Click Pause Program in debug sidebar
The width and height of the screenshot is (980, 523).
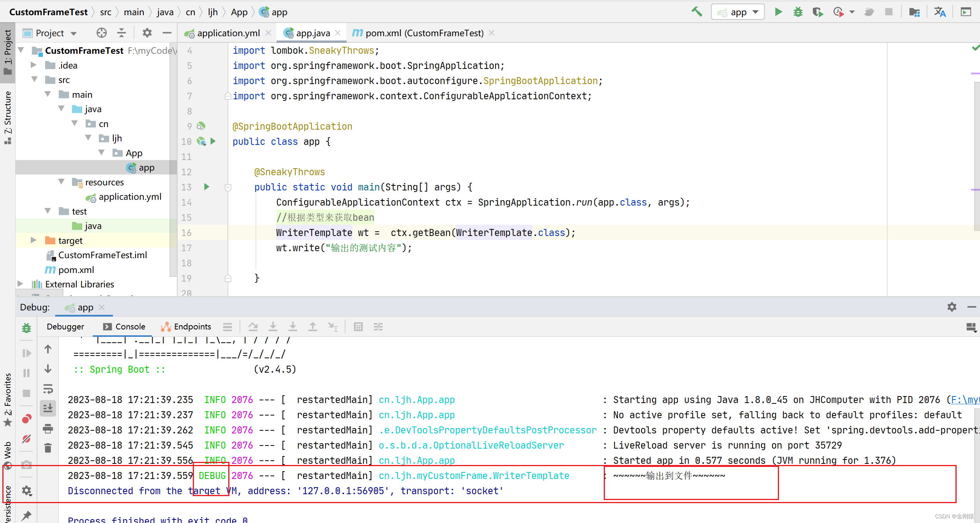point(26,373)
